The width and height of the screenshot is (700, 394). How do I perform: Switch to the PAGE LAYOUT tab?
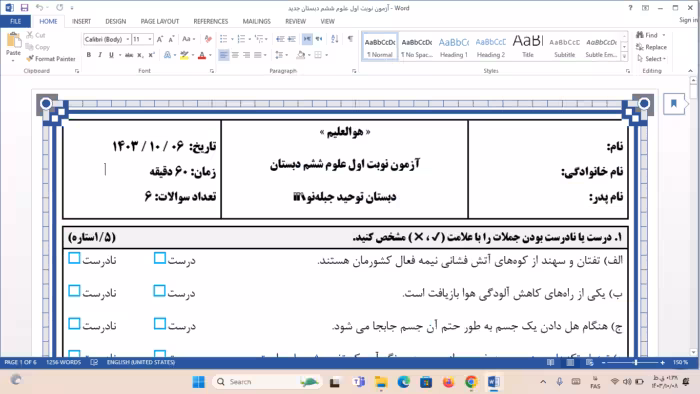click(x=160, y=21)
